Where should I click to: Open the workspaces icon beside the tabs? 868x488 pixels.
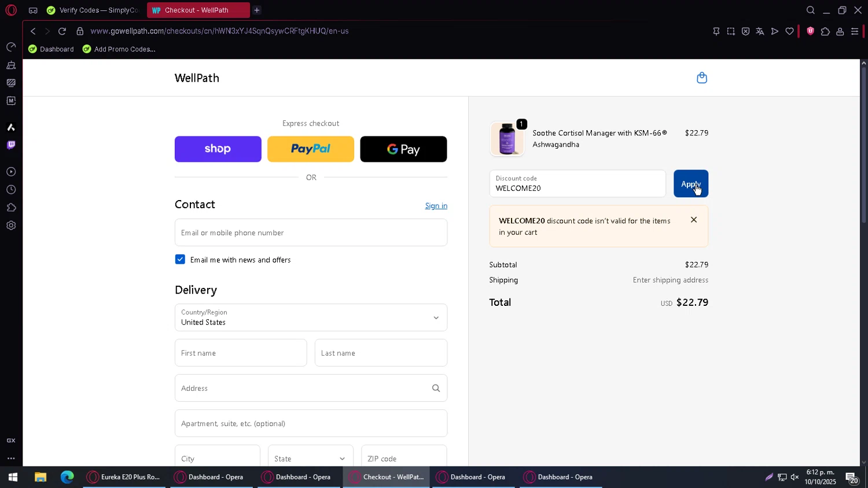(x=33, y=10)
